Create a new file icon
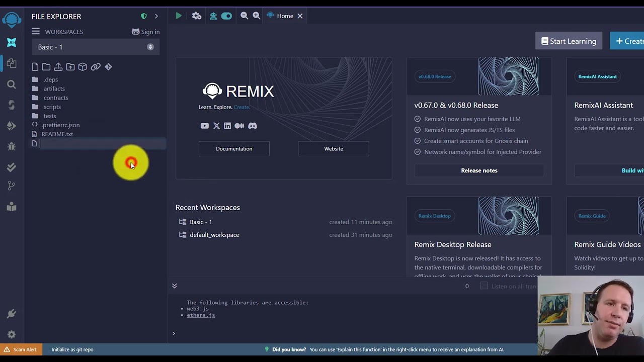 pos(35,67)
